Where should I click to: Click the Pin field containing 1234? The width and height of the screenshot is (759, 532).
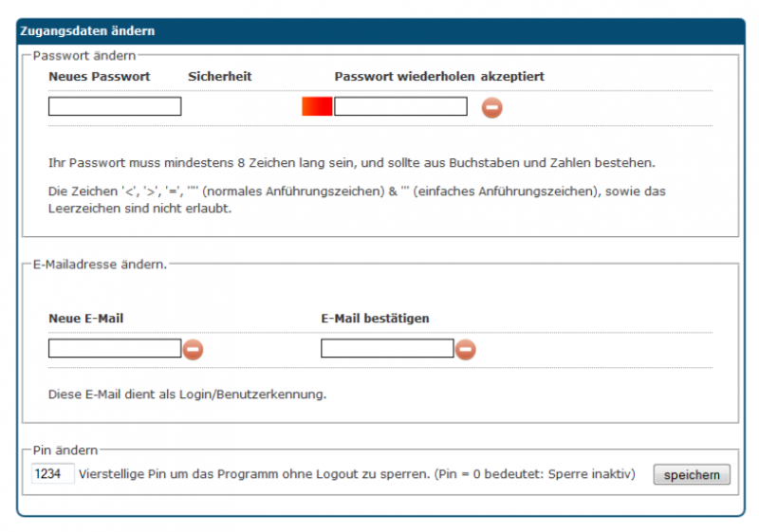(x=53, y=473)
